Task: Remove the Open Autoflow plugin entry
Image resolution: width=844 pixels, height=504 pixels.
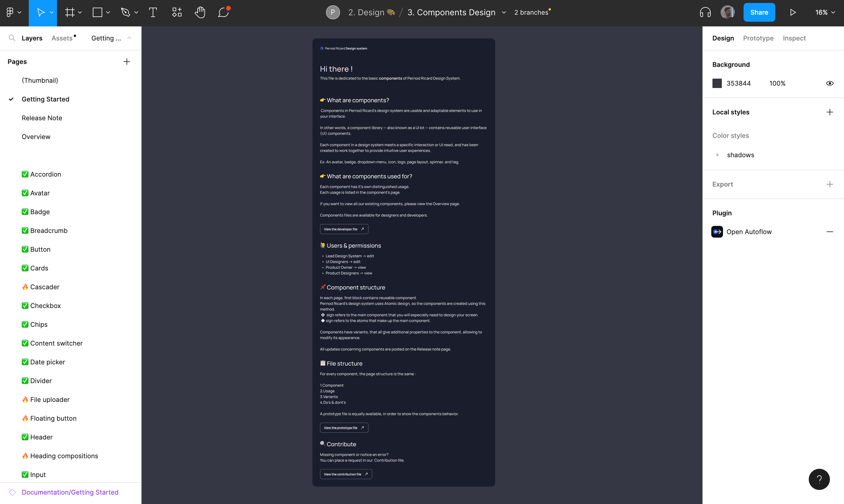Action: point(829,232)
